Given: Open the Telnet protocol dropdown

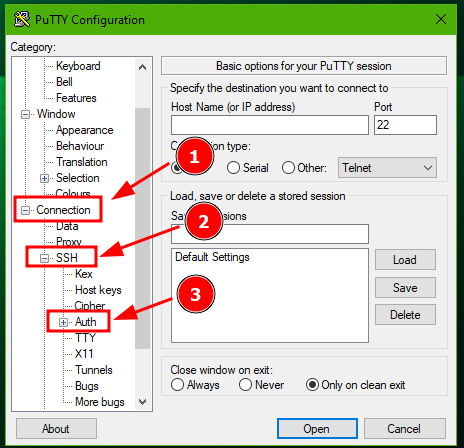Looking at the screenshot, I should point(387,168).
